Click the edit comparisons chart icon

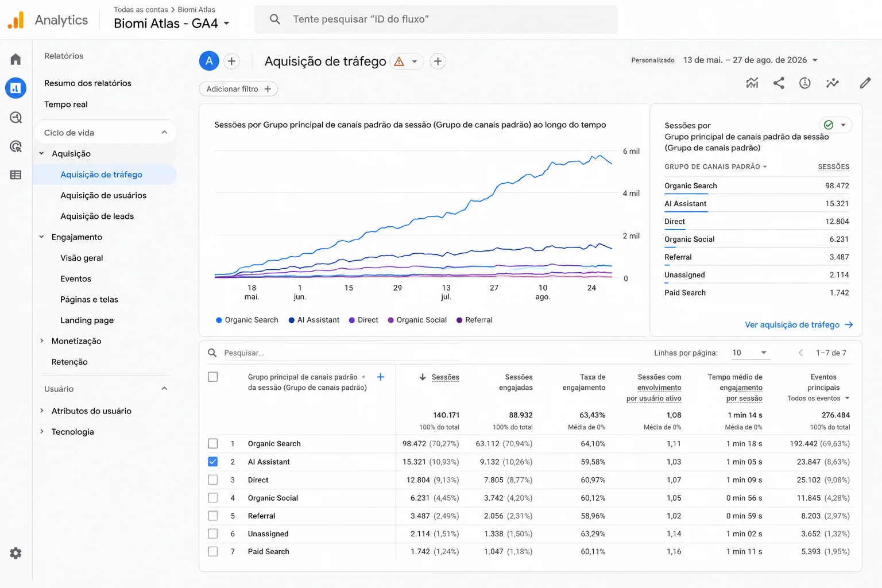click(x=752, y=83)
